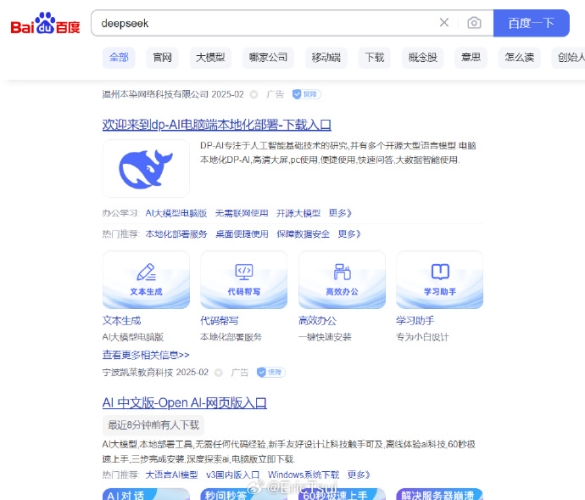Open 文本生成 text link below card
585x500 pixels.
122,321
